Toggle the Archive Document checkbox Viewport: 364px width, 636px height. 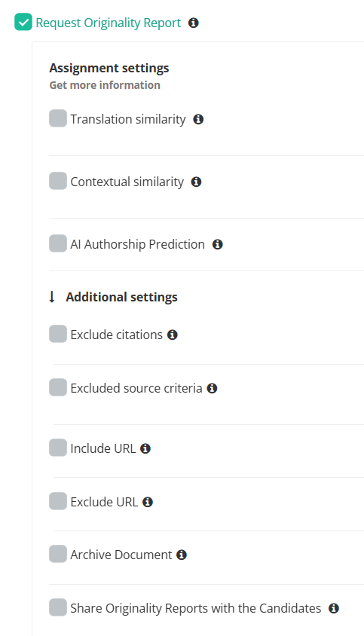coord(58,554)
